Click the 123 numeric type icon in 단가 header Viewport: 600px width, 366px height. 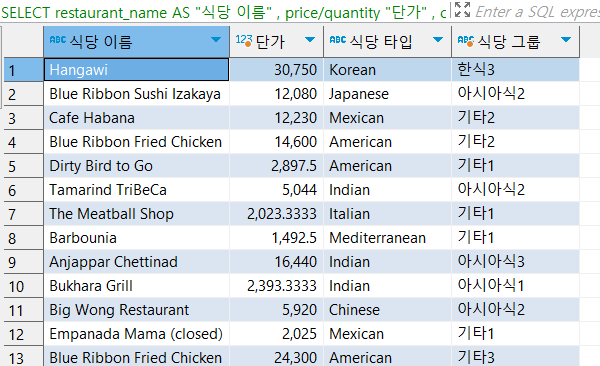244,40
